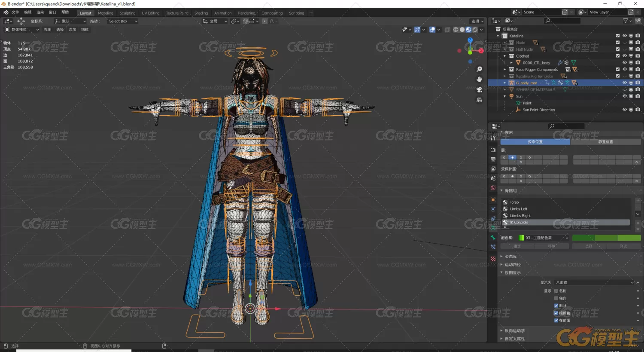Screen dimensions: 644x352
Task: Click the bone group add plus button
Action: point(638,201)
